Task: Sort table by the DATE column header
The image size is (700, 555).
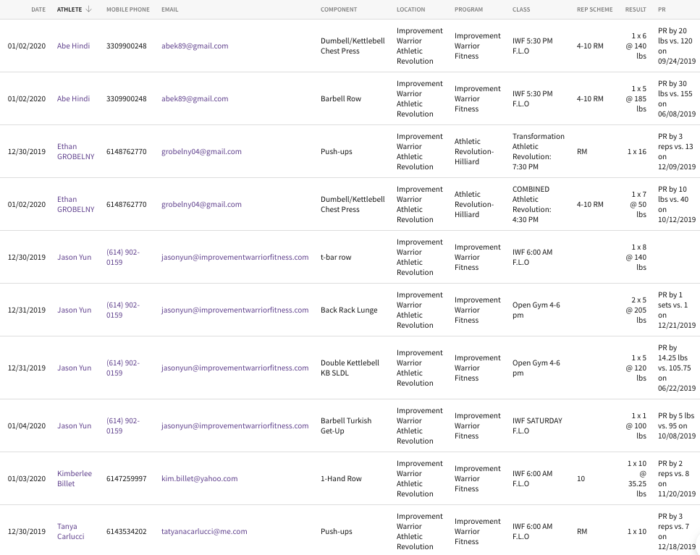Action: pos(38,9)
